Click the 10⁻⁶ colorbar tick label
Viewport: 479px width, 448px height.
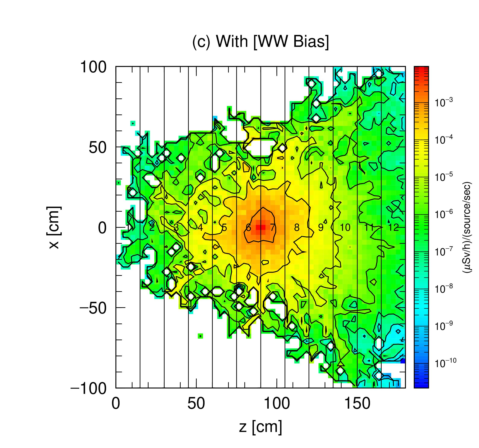[444, 214]
